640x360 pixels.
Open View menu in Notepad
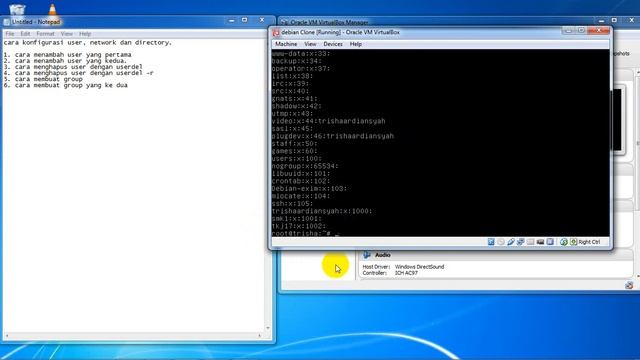tap(67, 34)
